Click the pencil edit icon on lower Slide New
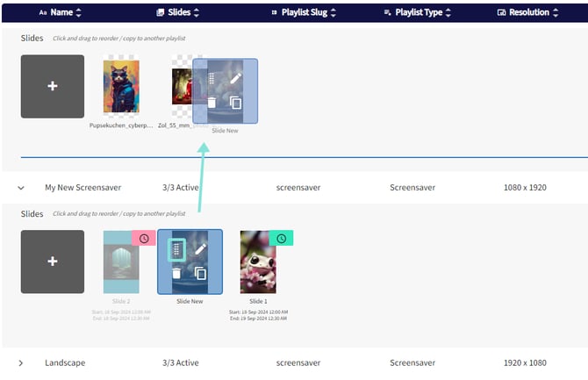The height and width of the screenshot is (380, 588). click(x=201, y=249)
